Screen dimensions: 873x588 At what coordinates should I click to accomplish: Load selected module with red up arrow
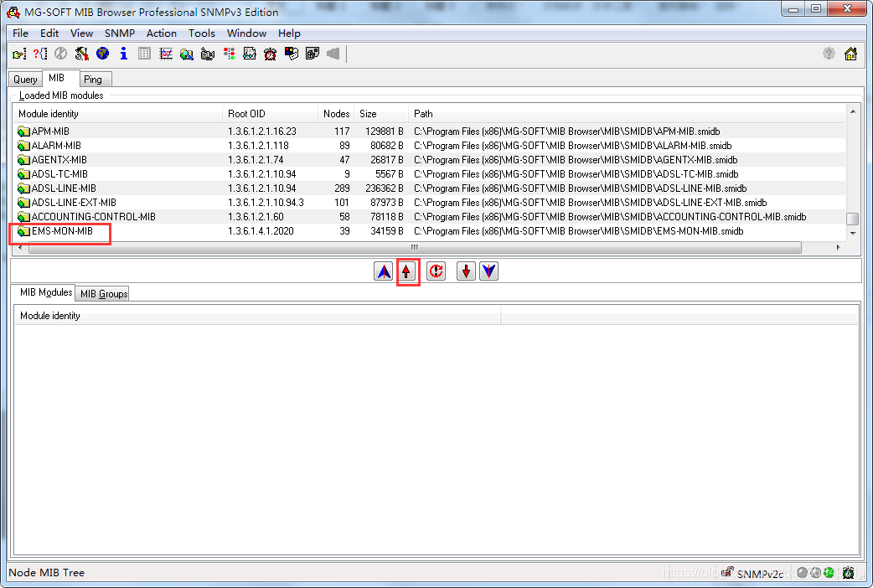pyautogui.click(x=406, y=271)
